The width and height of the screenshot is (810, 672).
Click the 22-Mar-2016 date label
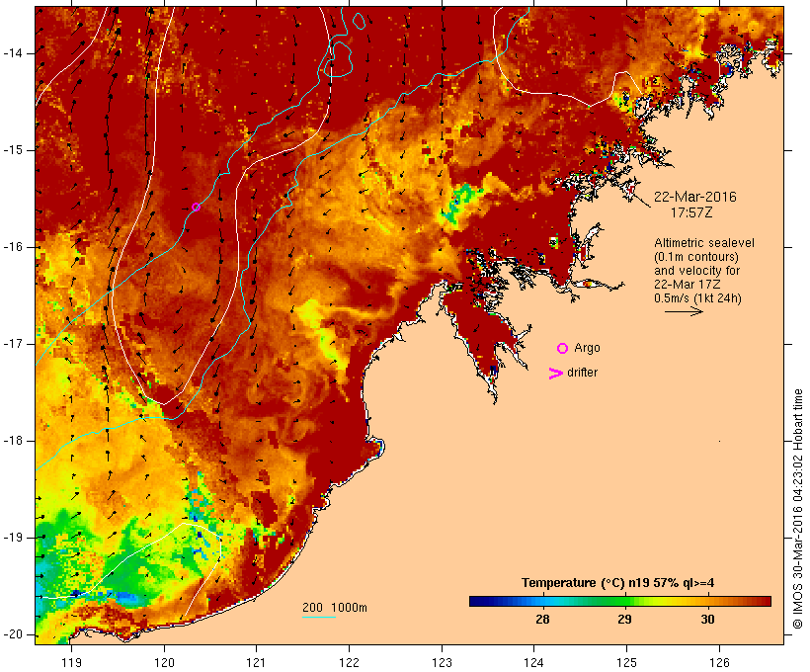(694, 197)
